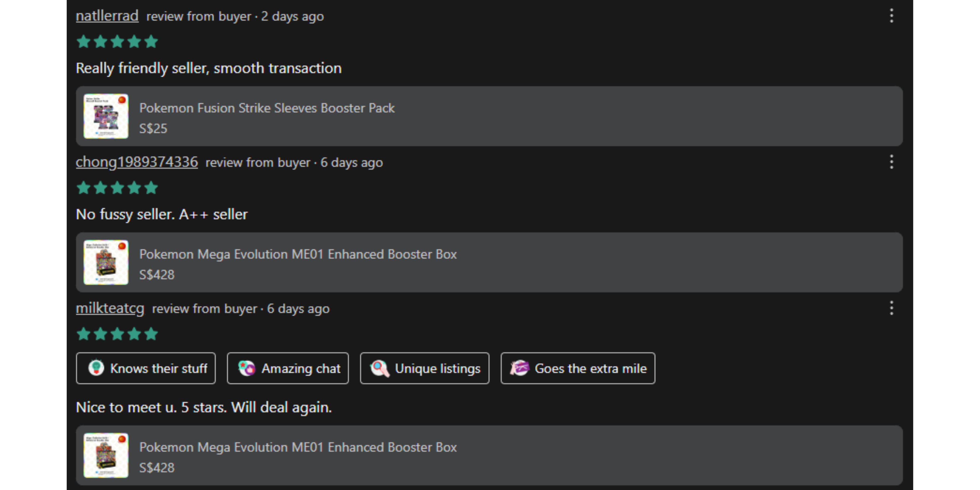
Task: Open more options for natllerrad's review
Action: [891, 16]
